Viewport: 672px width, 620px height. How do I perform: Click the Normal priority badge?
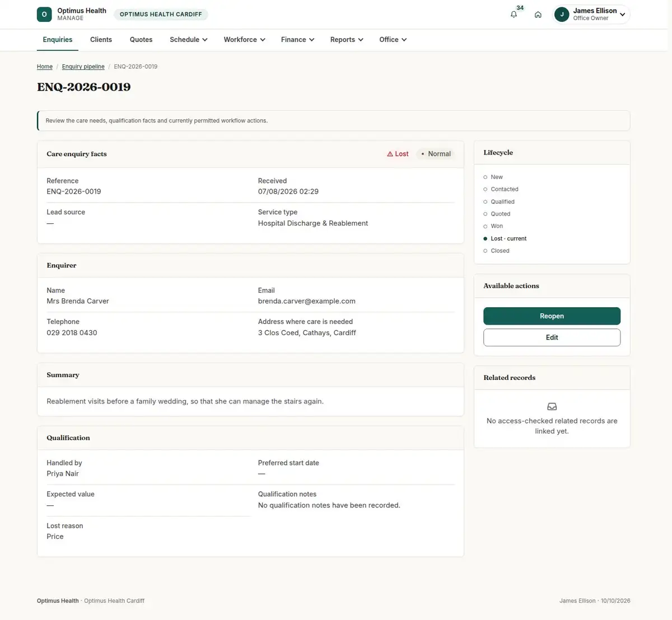436,154
